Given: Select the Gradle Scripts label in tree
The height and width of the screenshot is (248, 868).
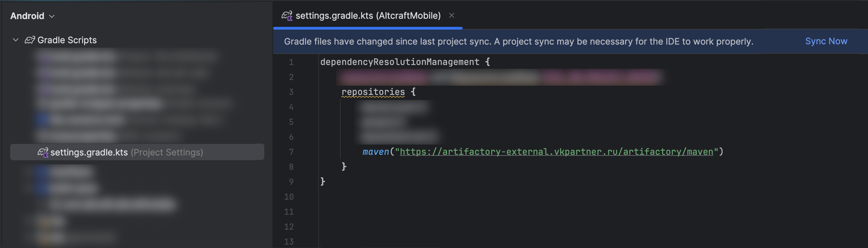Looking at the screenshot, I should pyautogui.click(x=67, y=40).
